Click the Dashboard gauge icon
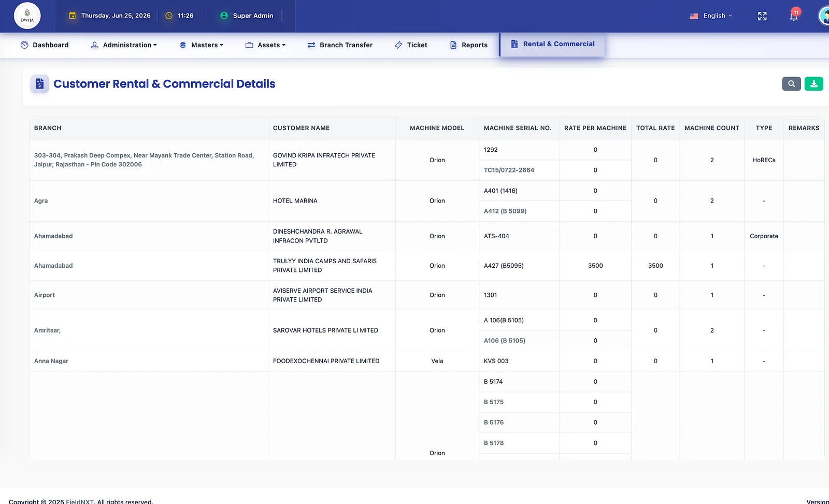Viewport: 829px width, 504px height. [24, 45]
